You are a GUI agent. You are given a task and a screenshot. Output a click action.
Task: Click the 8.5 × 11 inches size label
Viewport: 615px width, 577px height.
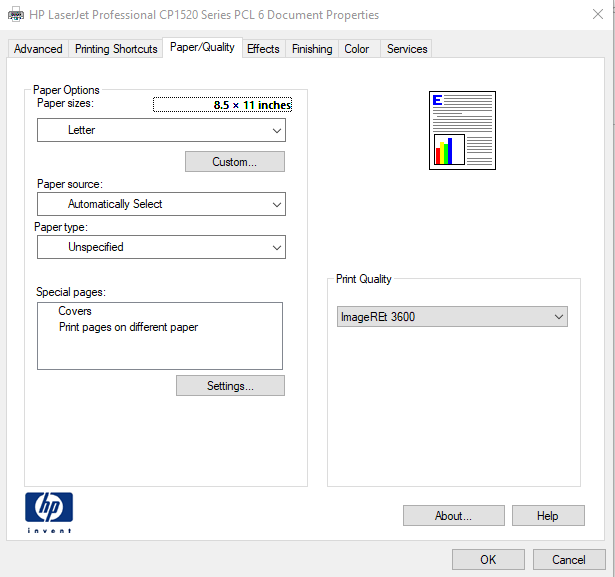[222, 105]
